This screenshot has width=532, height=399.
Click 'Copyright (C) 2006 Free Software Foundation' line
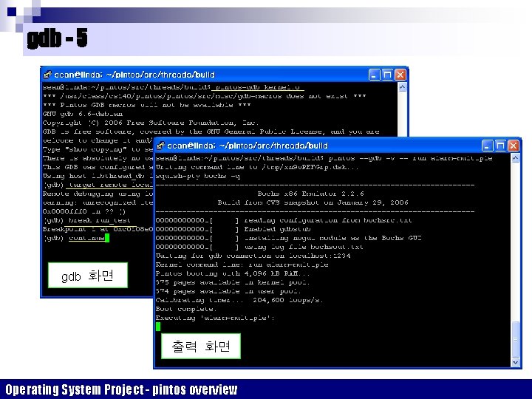[151, 123]
